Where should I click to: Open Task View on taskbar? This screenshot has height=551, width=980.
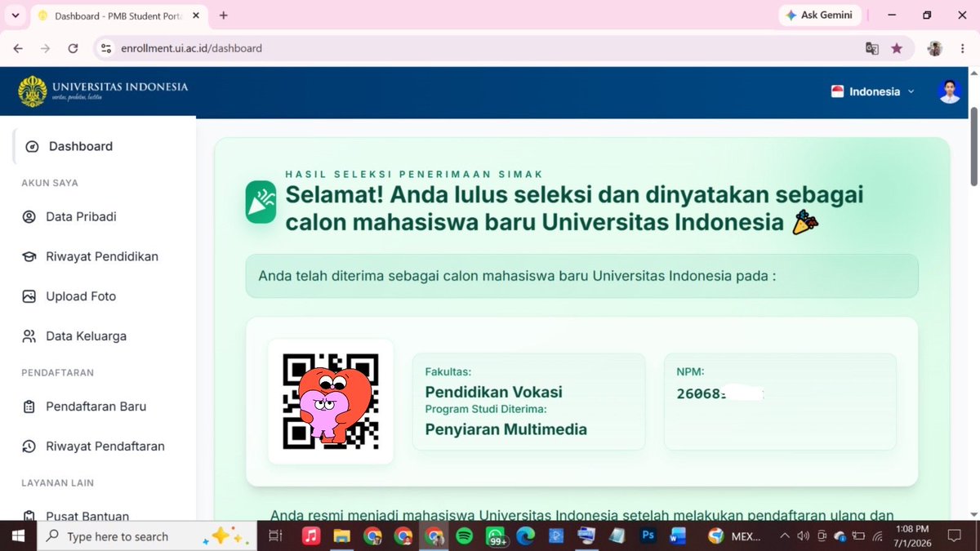(x=275, y=536)
